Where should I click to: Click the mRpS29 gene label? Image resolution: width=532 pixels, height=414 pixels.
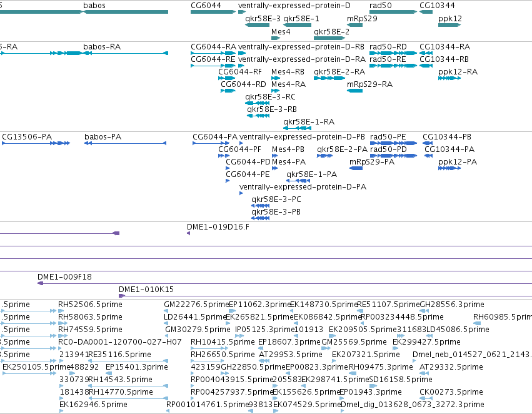point(362,19)
